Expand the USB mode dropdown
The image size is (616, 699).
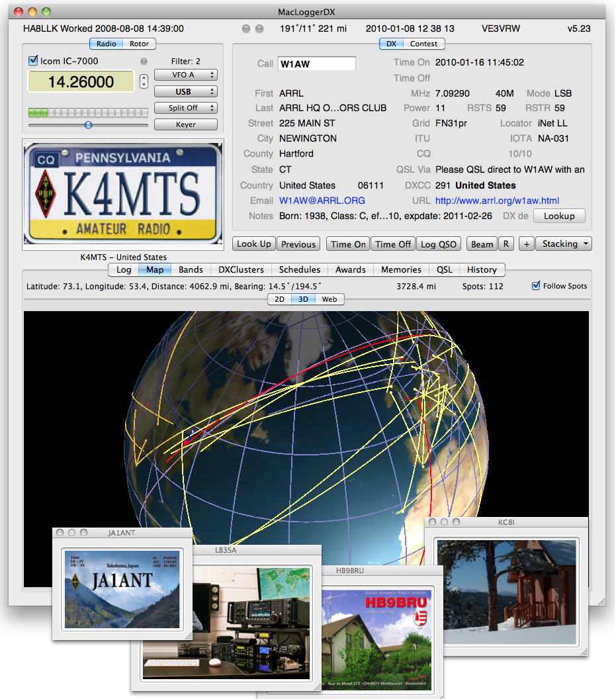click(185, 91)
